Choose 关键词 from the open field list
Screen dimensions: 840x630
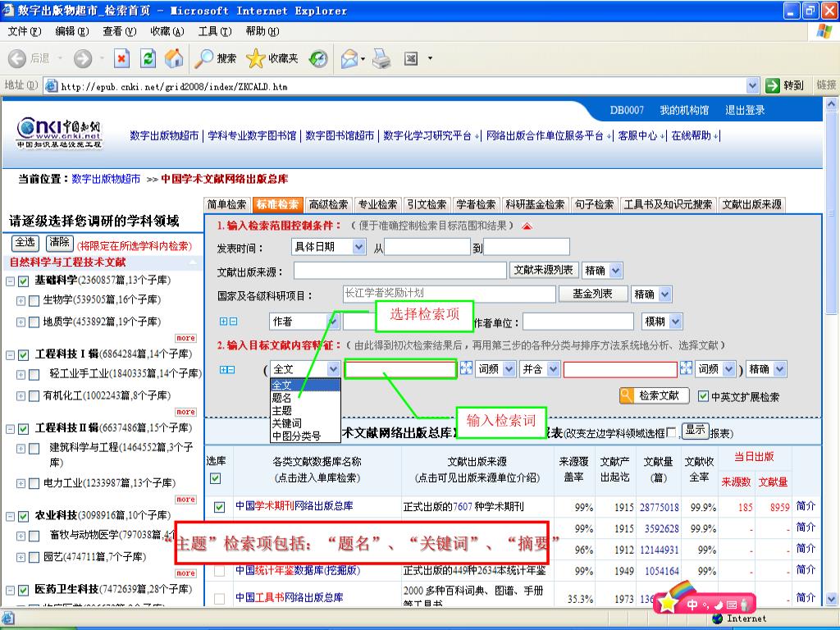click(x=305, y=423)
